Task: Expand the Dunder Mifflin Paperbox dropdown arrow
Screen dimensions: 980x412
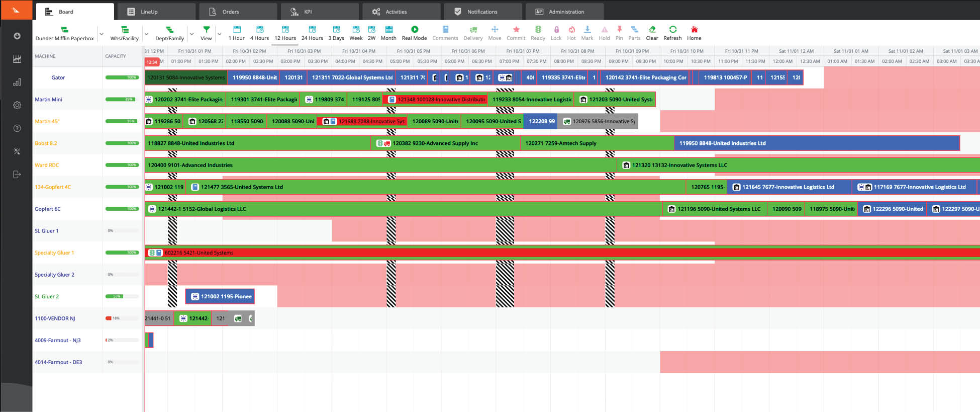Action: tap(101, 34)
